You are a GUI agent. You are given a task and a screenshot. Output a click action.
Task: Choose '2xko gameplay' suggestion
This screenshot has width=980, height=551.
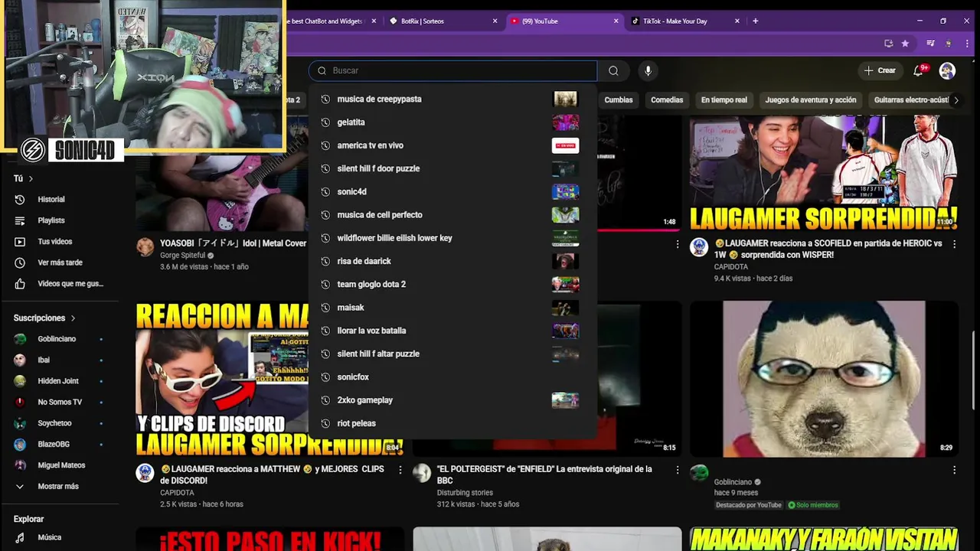[x=452, y=400]
